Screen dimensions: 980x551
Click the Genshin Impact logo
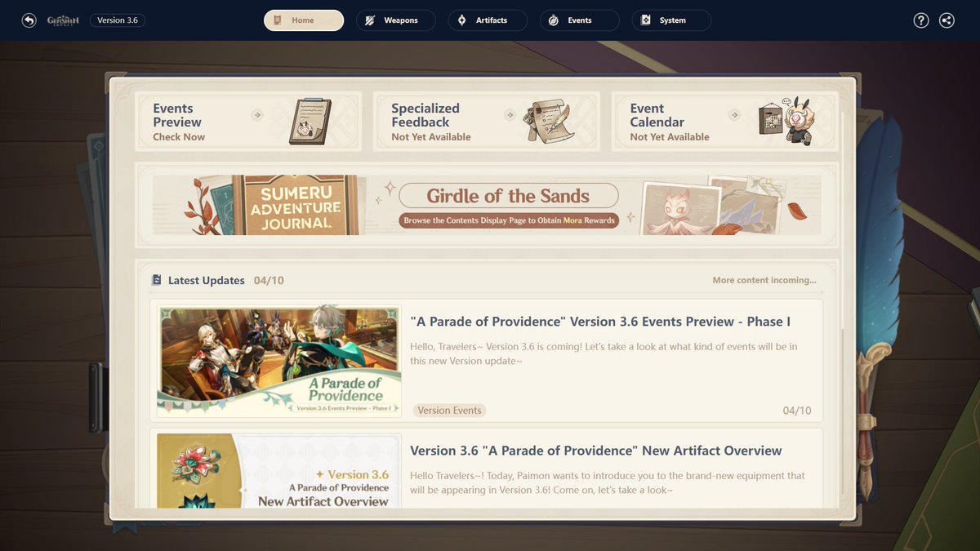pyautogui.click(x=63, y=20)
